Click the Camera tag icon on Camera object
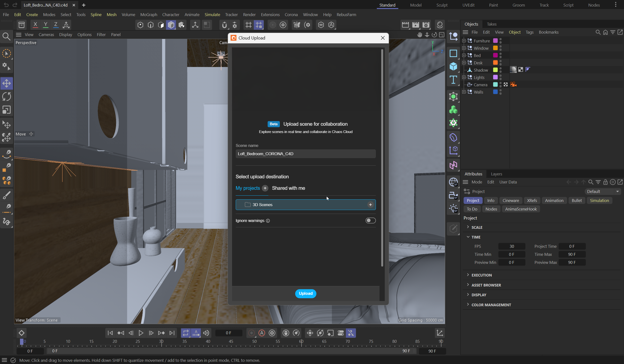The image size is (624, 364). (x=513, y=85)
